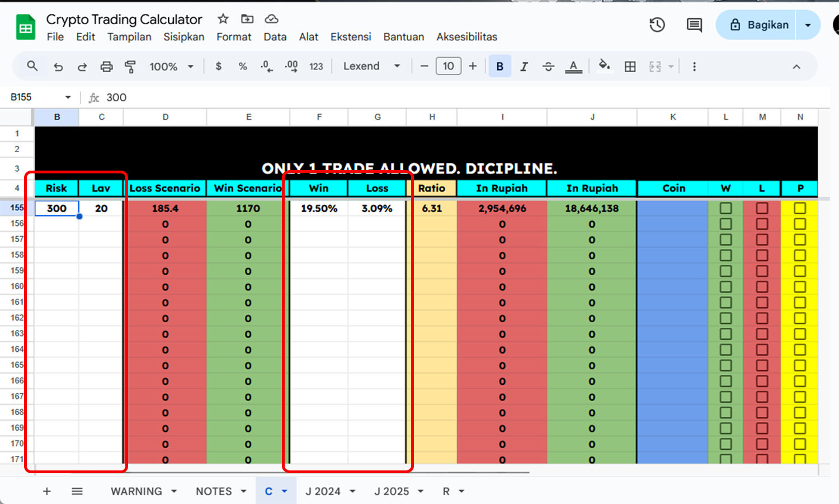The width and height of the screenshot is (839, 504).
Task: Open the Aksesibilitas menu
Action: [466, 37]
